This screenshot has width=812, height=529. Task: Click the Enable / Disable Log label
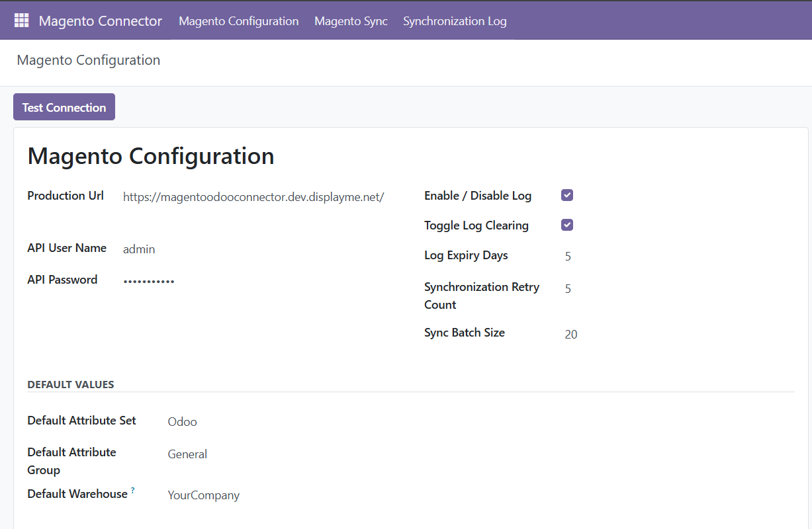478,196
